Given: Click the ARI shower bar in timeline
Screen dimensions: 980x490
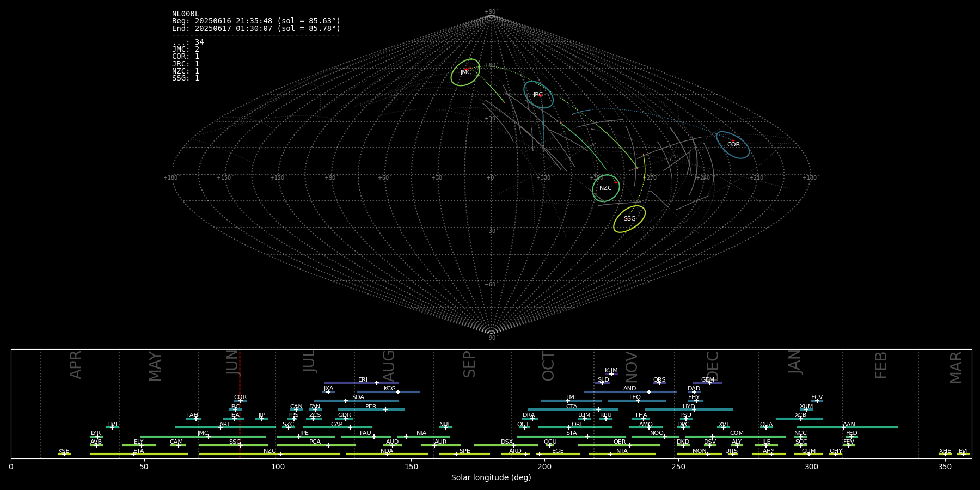Looking at the screenshot, I should click(225, 427).
